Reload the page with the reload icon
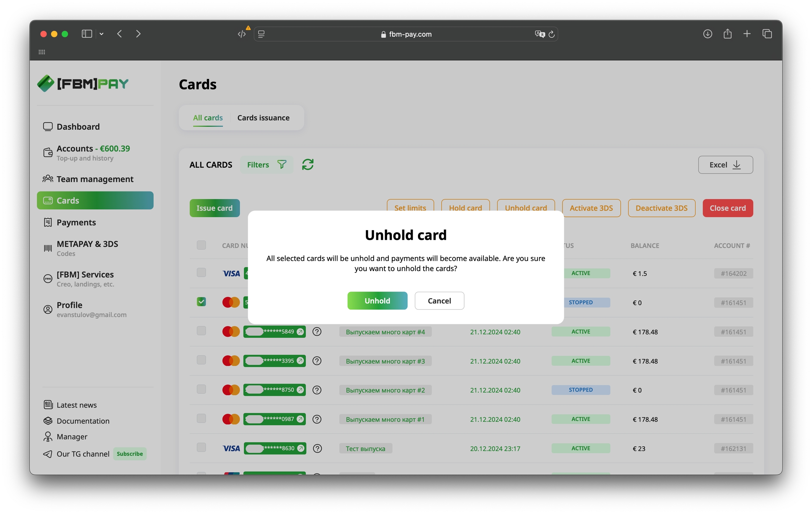The height and width of the screenshot is (514, 812). click(x=552, y=34)
